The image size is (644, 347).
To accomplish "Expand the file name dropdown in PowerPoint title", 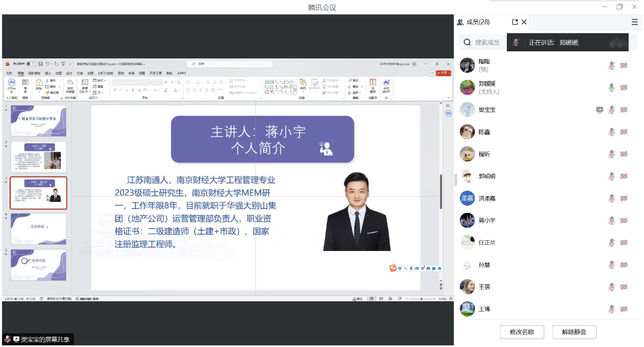I will pyautogui.click(x=144, y=64).
